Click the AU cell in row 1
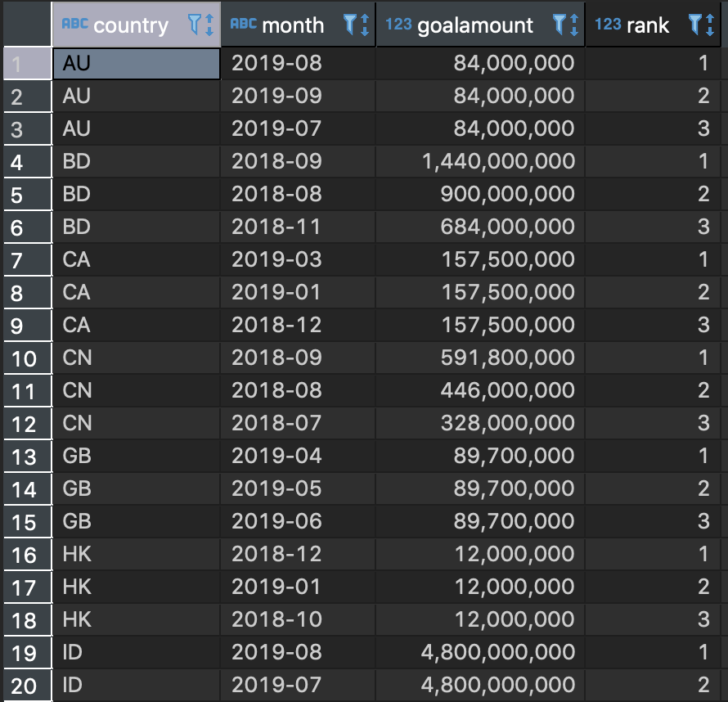 (x=137, y=64)
